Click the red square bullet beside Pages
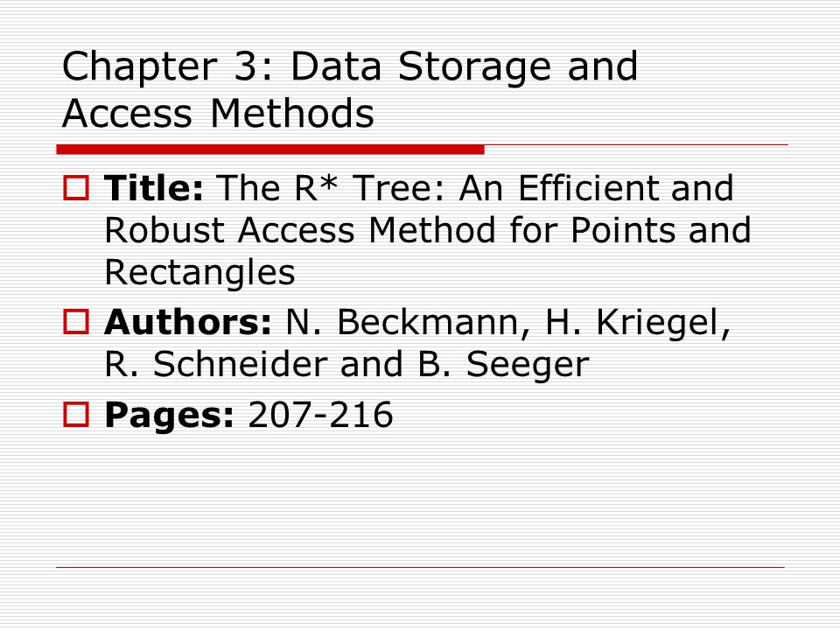Image resolution: width=840 pixels, height=630 pixels. coord(76,415)
